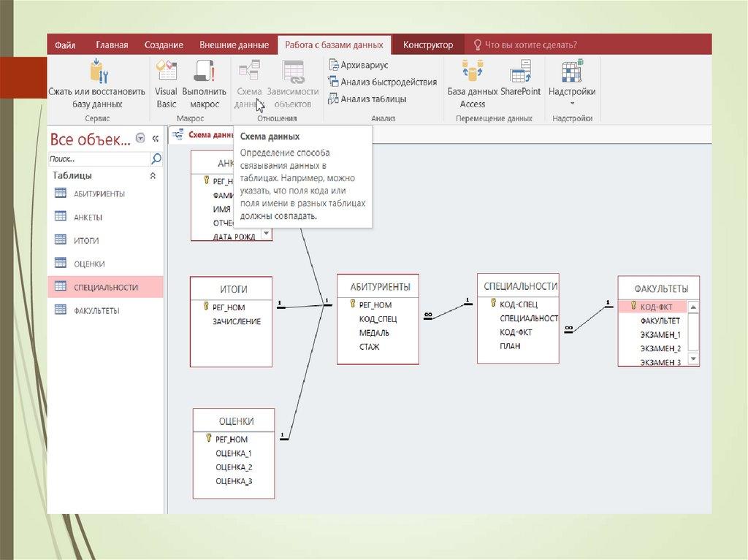Select the ФАКУЛЬТЕТЫ table in navigation pane
The image size is (748, 560).
coord(96,311)
